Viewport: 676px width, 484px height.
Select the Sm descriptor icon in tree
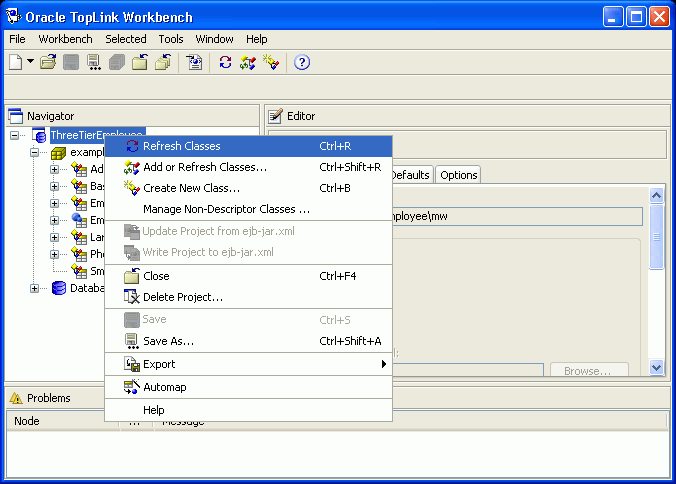click(x=79, y=271)
